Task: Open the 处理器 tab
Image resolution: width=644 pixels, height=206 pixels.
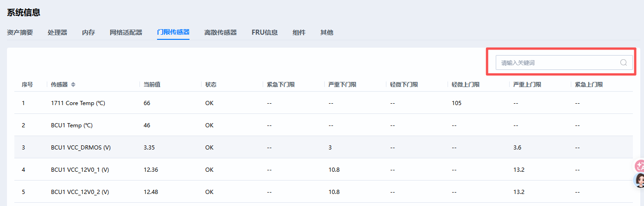Action: coord(57,32)
